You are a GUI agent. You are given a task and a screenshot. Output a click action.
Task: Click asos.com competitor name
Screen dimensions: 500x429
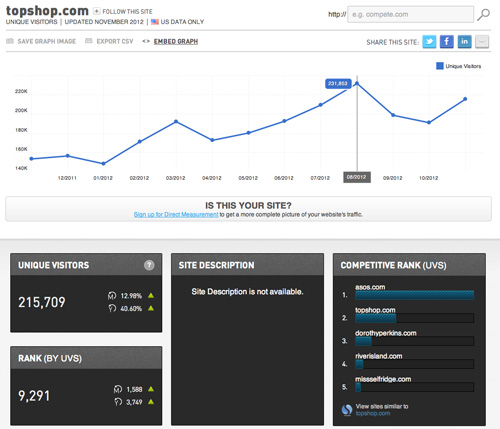370,287
